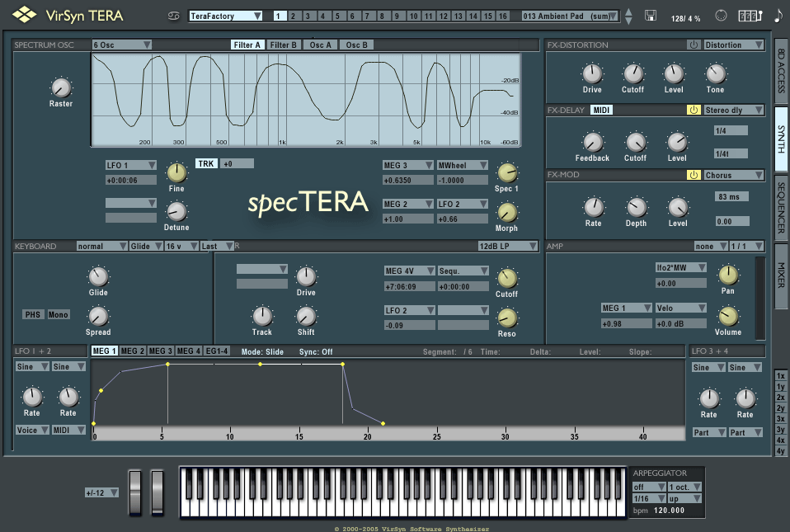Select part slot 16
Screen dimensions: 790x532
tap(503, 16)
